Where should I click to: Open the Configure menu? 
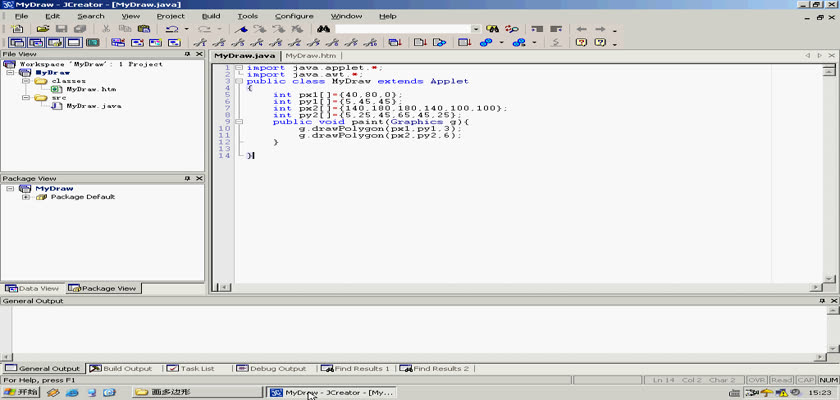point(294,16)
